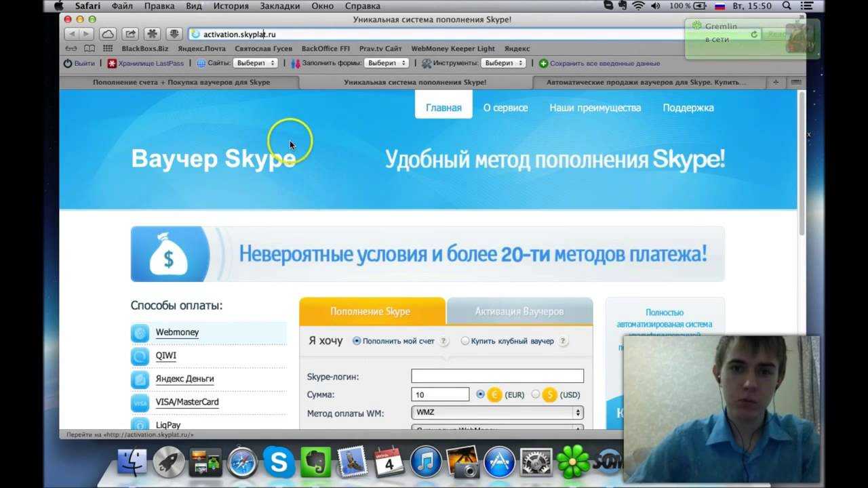Viewport: 868px width, 488px height.
Task: Click the LastPass asterisk toolbar icon
Action: click(x=153, y=34)
